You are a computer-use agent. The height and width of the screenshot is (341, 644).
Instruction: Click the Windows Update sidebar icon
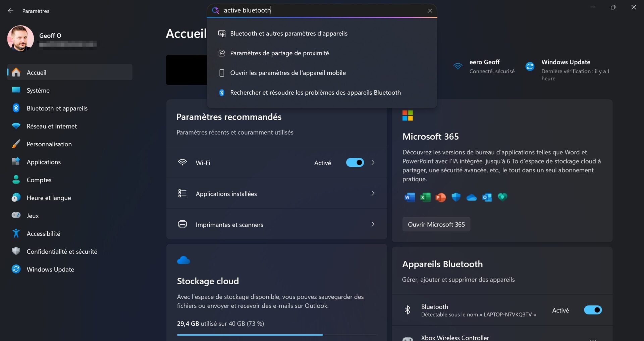click(16, 269)
